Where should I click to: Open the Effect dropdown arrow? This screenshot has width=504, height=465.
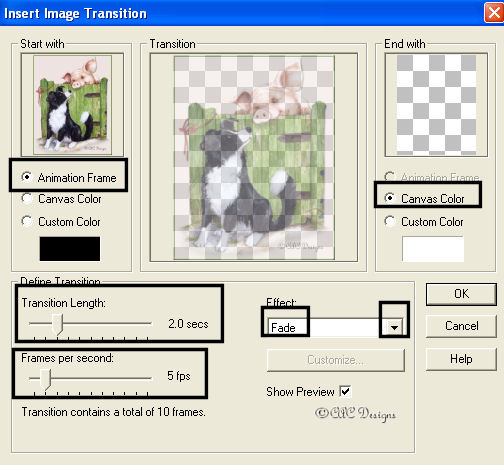[394, 327]
